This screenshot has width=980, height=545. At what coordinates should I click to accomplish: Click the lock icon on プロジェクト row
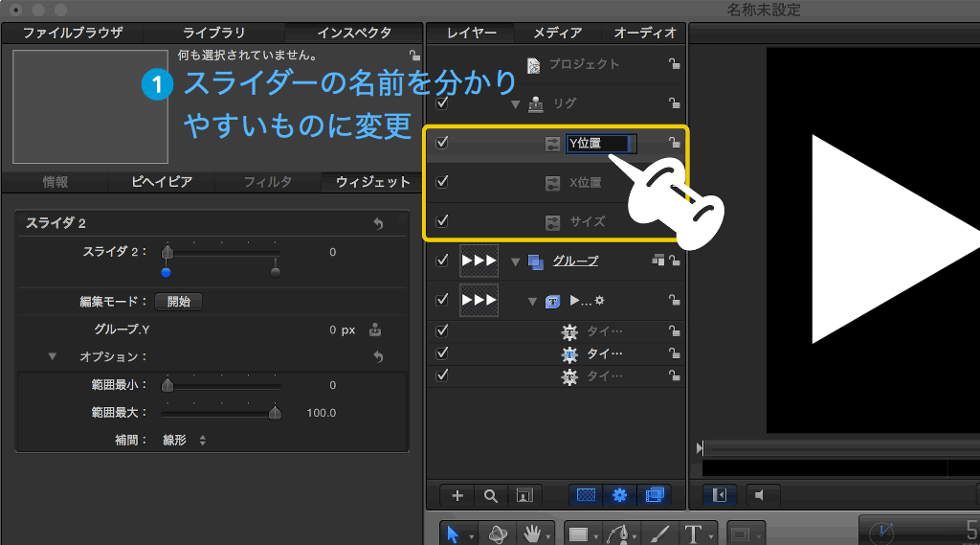pyautogui.click(x=674, y=64)
